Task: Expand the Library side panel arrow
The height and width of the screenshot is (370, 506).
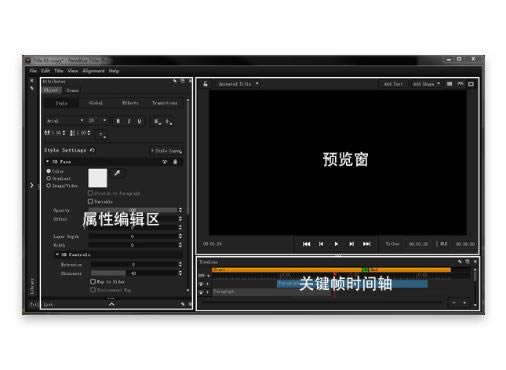Action: pos(32,185)
